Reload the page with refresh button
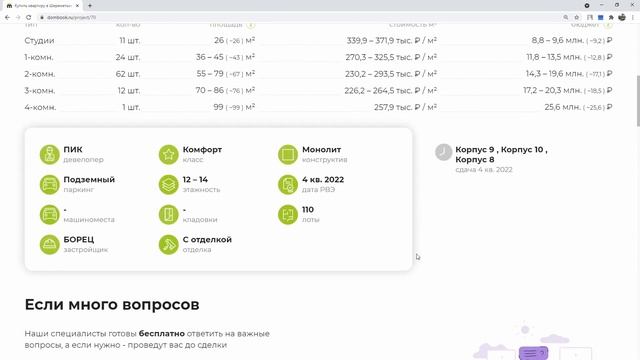The width and height of the screenshot is (640, 360). pyautogui.click(x=29, y=18)
